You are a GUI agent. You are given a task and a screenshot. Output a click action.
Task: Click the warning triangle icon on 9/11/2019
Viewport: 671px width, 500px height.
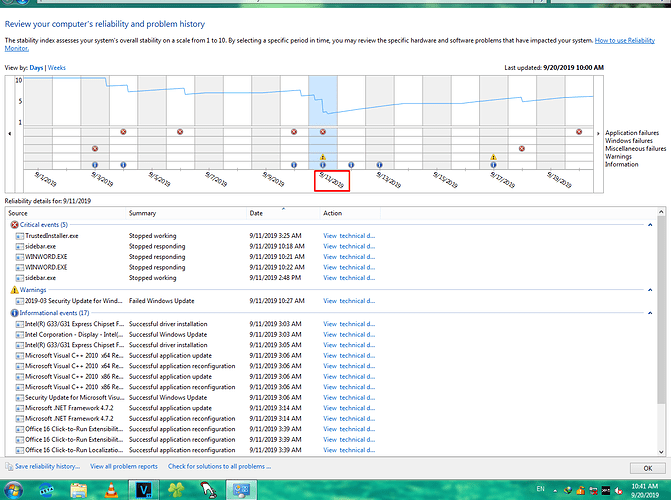pyautogui.click(x=323, y=157)
